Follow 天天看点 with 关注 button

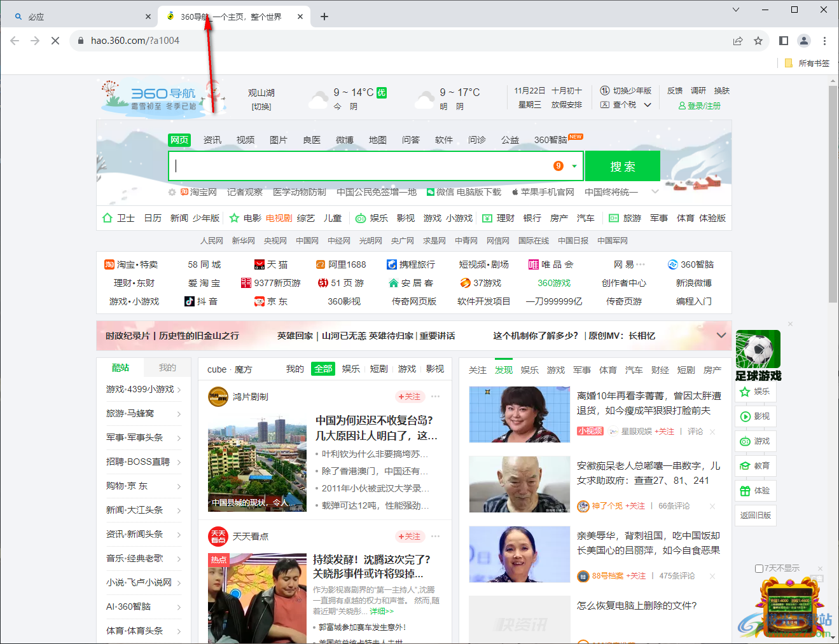tap(409, 537)
